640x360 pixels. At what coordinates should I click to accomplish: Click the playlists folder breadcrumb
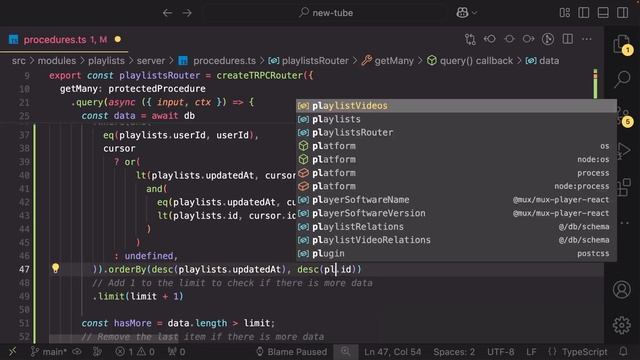(x=106, y=61)
